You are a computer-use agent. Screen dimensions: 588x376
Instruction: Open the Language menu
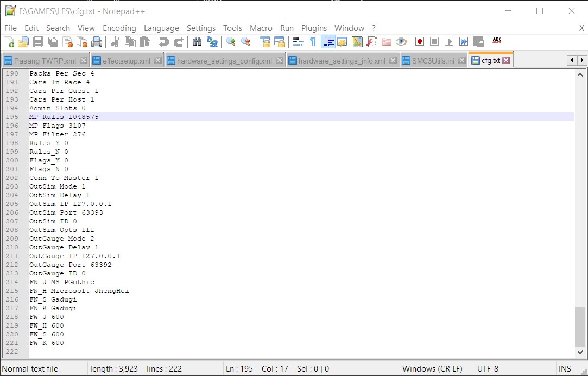click(161, 28)
